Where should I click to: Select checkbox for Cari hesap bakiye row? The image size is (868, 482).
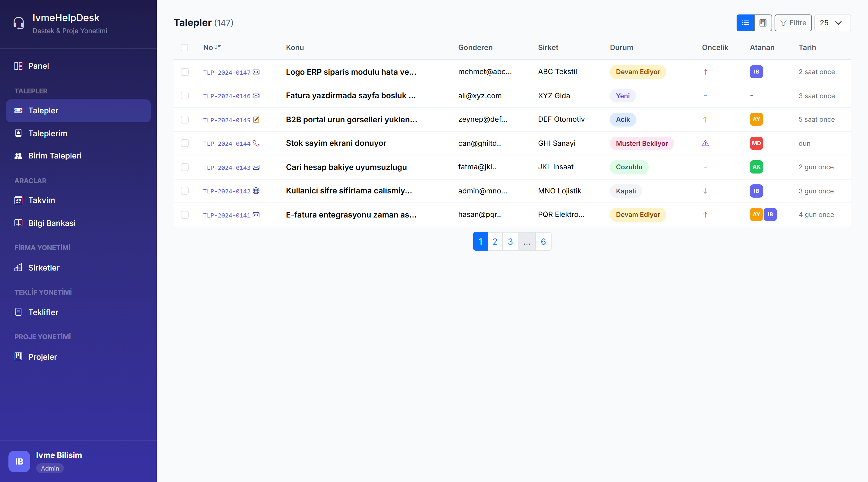point(184,167)
